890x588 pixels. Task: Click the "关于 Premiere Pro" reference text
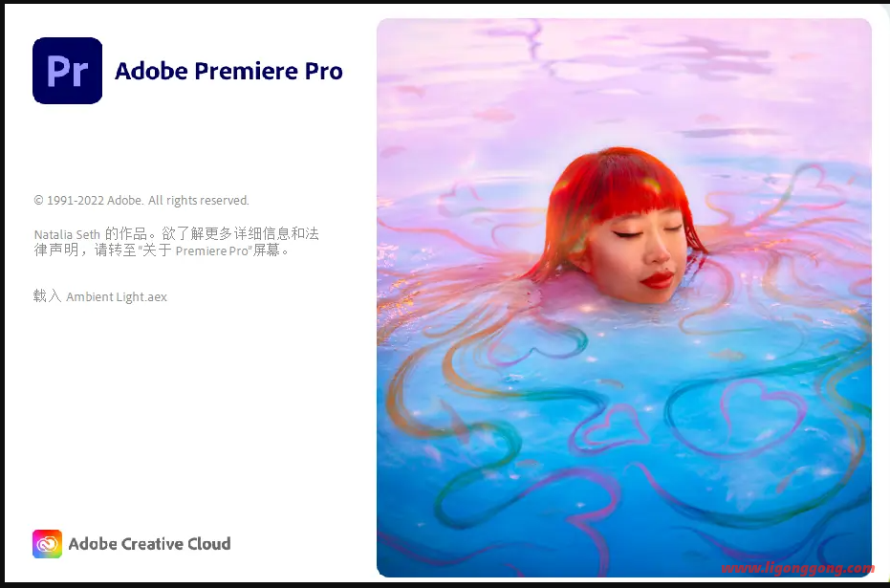(x=196, y=250)
